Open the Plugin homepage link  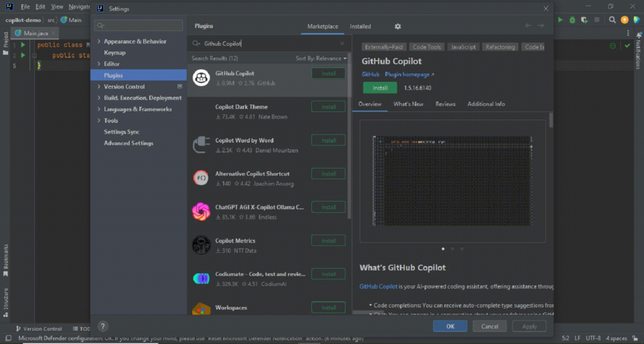coord(409,74)
